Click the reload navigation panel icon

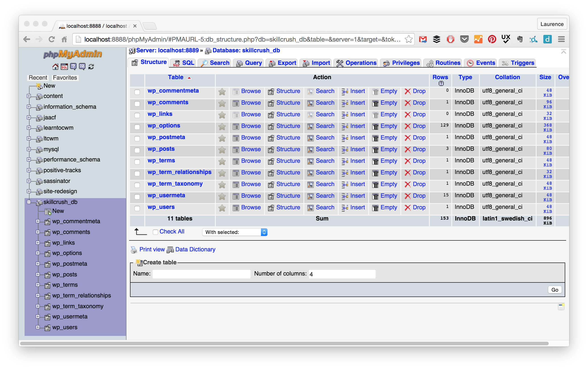pos(91,67)
